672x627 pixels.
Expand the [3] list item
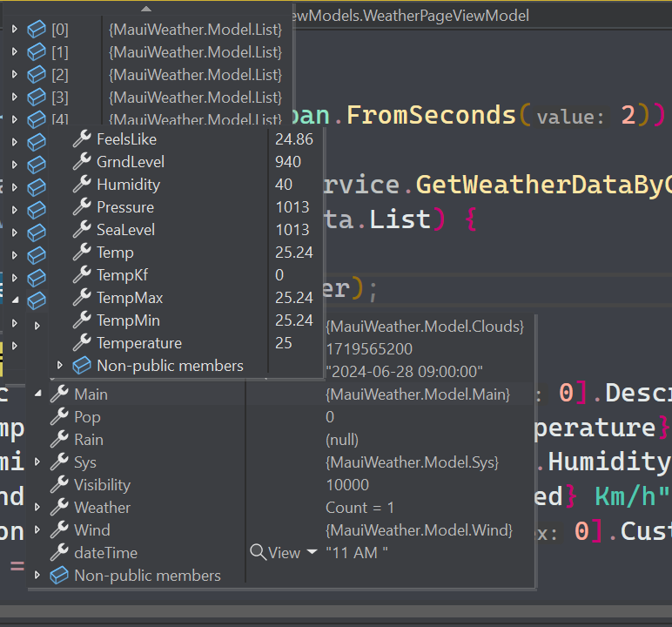tap(15, 98)
